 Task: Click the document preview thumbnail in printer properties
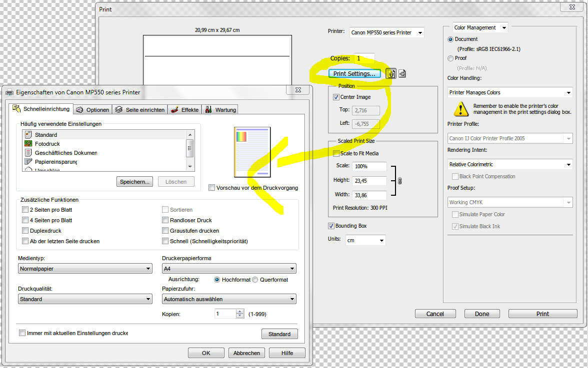[252, 152]
